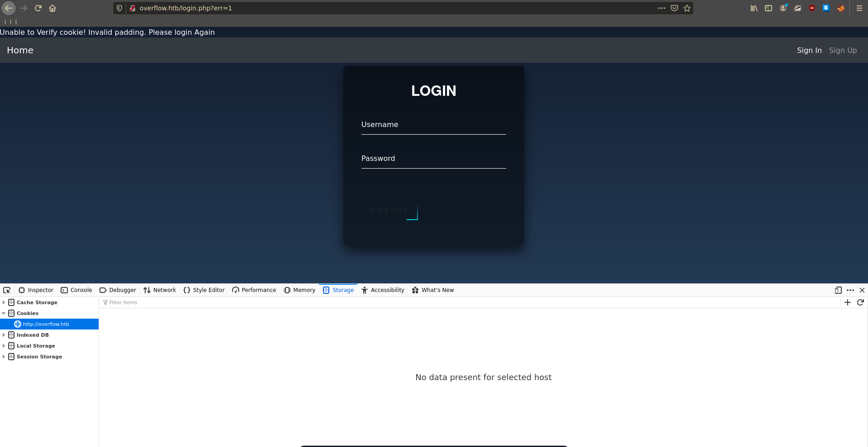Click the browser reload page icon
Image resolution: width=868 pixels, height=447 pixels.
click(38, 8)
